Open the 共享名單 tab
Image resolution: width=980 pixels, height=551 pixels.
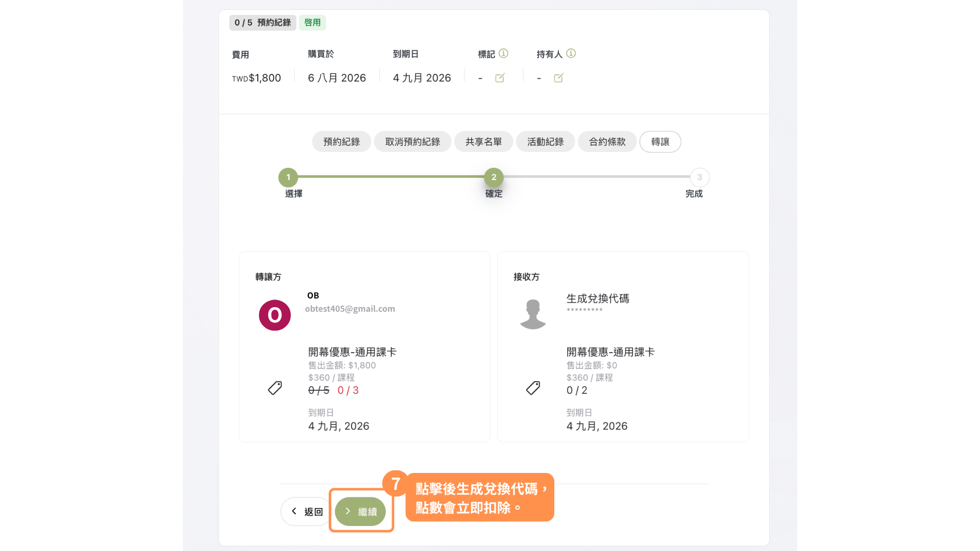483,142
